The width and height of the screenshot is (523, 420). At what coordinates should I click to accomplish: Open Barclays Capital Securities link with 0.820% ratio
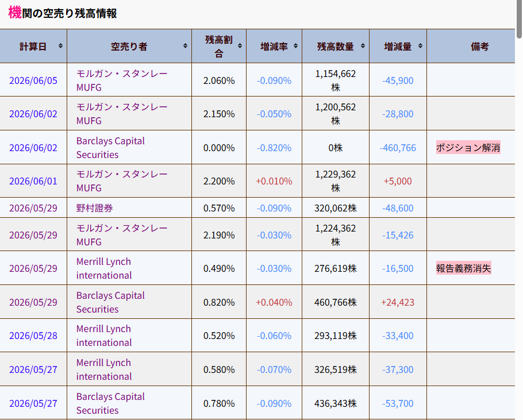[x=110, y=302]
